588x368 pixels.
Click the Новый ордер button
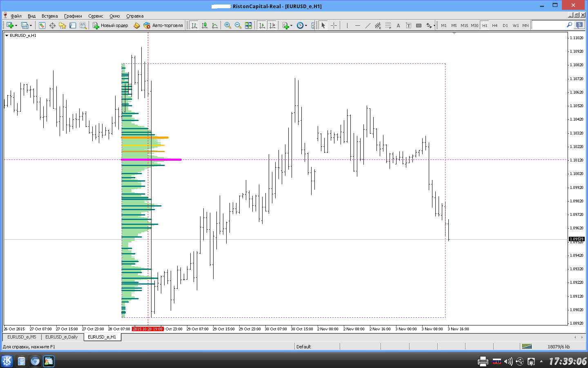coord(111,25)
